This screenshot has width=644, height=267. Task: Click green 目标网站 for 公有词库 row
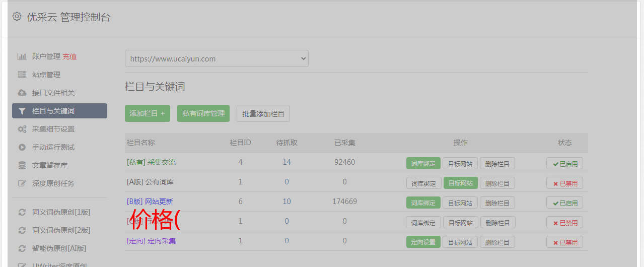460,183
